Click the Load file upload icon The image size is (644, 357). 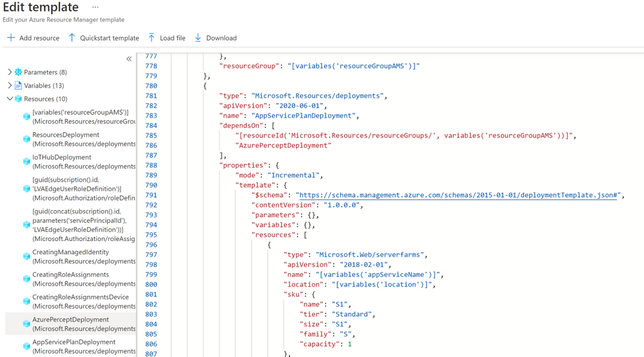pos(151,38)
